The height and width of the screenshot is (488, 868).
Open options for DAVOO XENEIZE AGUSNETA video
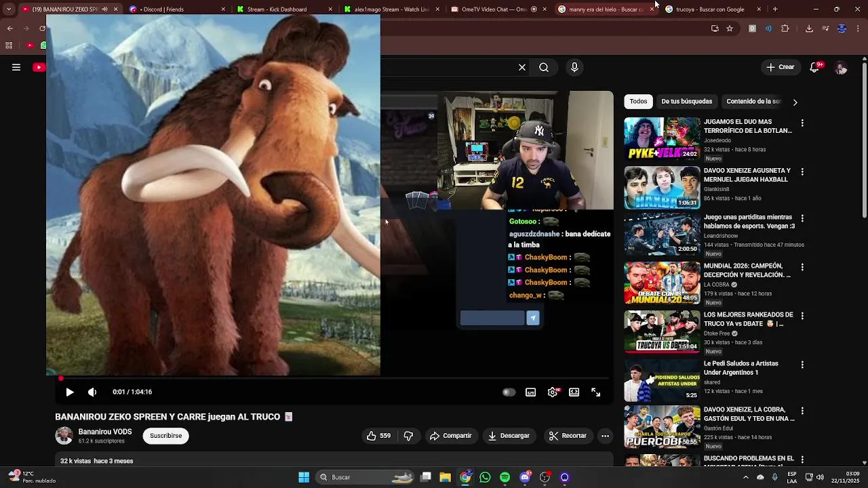click(x=802, y=172)
